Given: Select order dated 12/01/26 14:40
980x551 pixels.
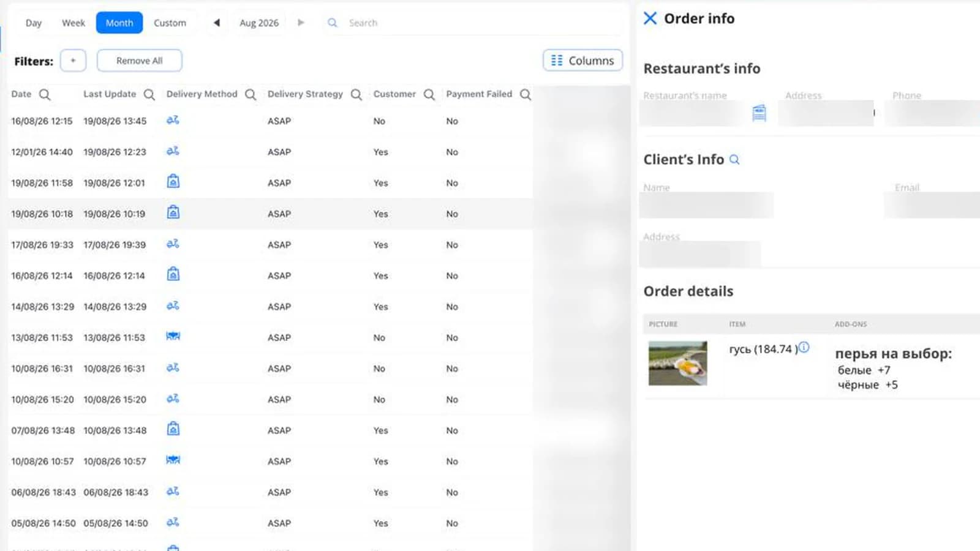Looking at the screenshot, I should pos(270,152).
